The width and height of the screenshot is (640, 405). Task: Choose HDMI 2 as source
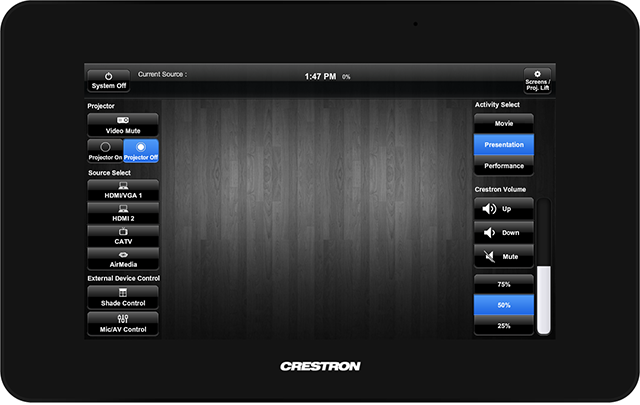pyautogui.click(x=123, y=213)
